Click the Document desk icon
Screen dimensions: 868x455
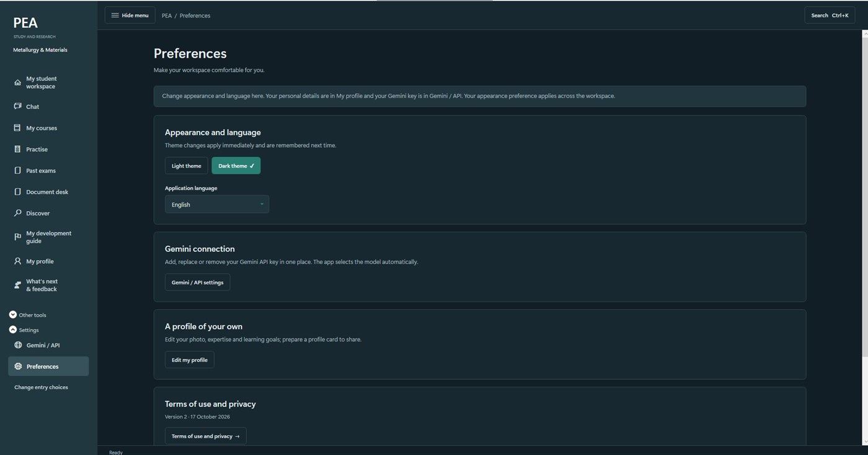click(17, 192)
